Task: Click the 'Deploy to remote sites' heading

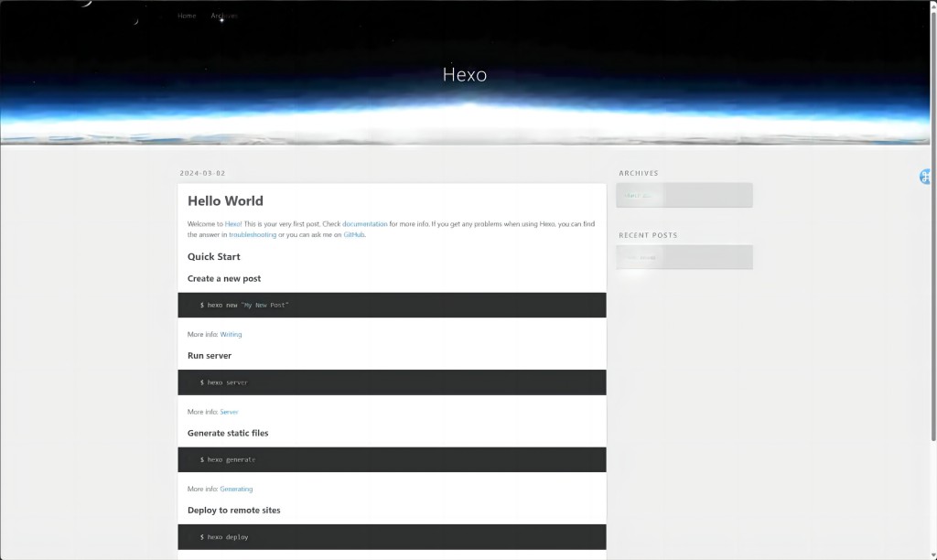Action: [233, 511]
